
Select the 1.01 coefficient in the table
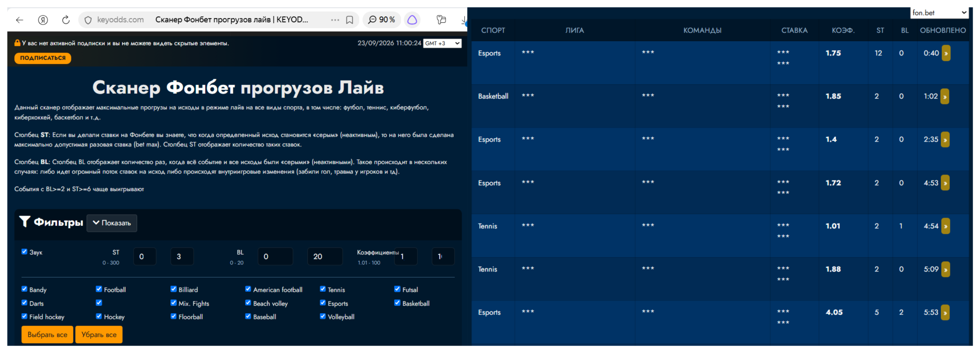click(833, 226)
